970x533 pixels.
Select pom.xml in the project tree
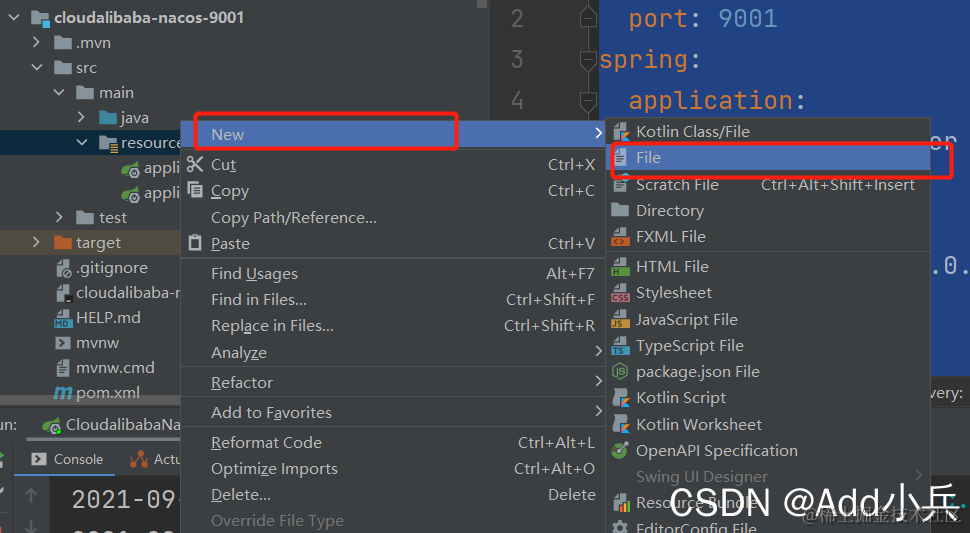108,393
